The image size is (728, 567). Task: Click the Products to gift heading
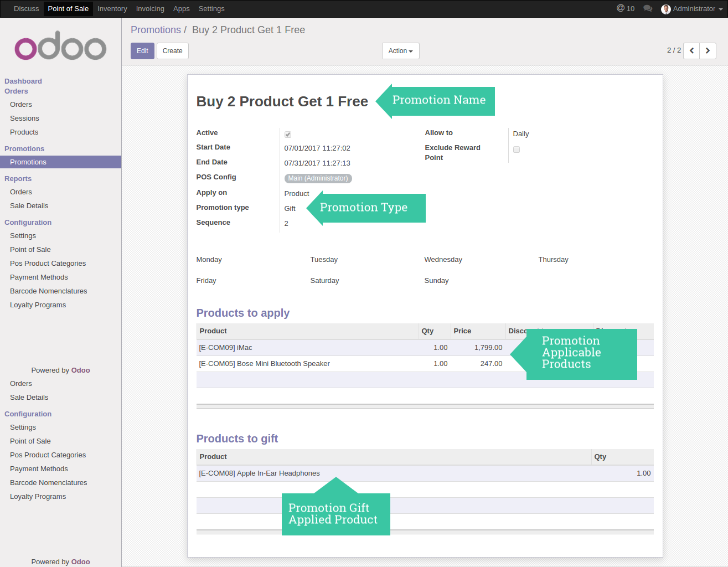[x=237, y=439]
